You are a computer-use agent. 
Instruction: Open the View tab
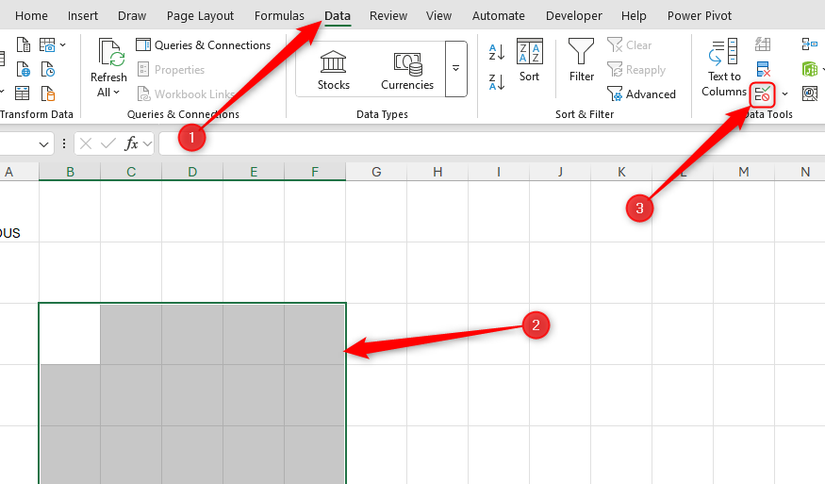point(439,16)
